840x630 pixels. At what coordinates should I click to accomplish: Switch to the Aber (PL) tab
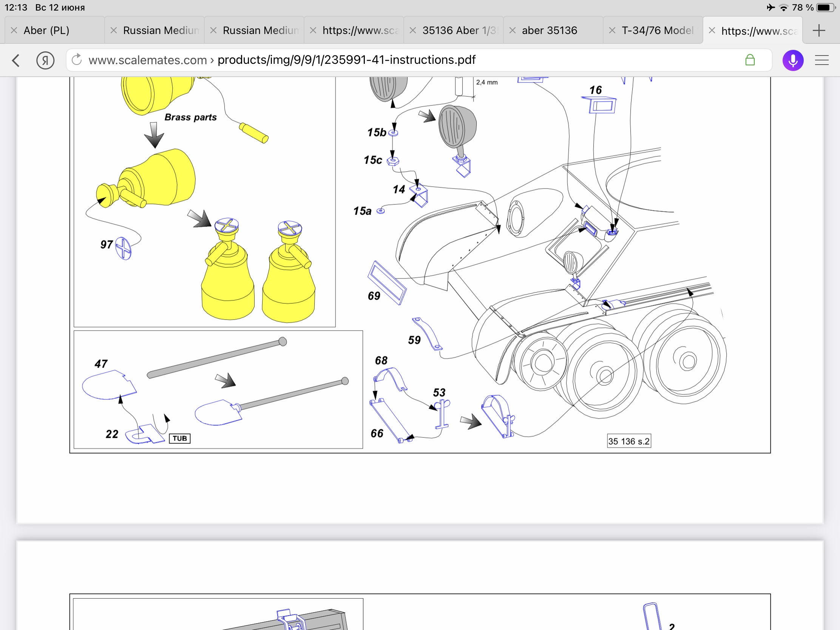[46, 30]
